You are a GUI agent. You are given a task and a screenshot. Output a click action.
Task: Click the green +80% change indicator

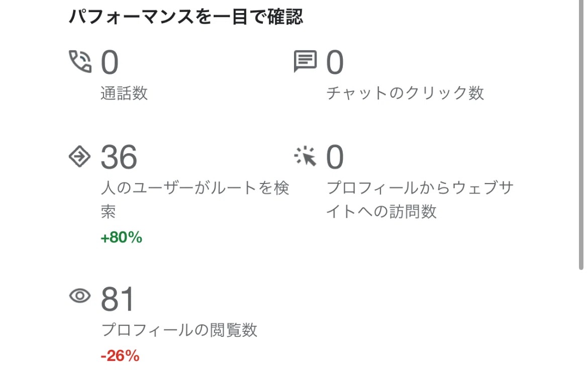122,238
